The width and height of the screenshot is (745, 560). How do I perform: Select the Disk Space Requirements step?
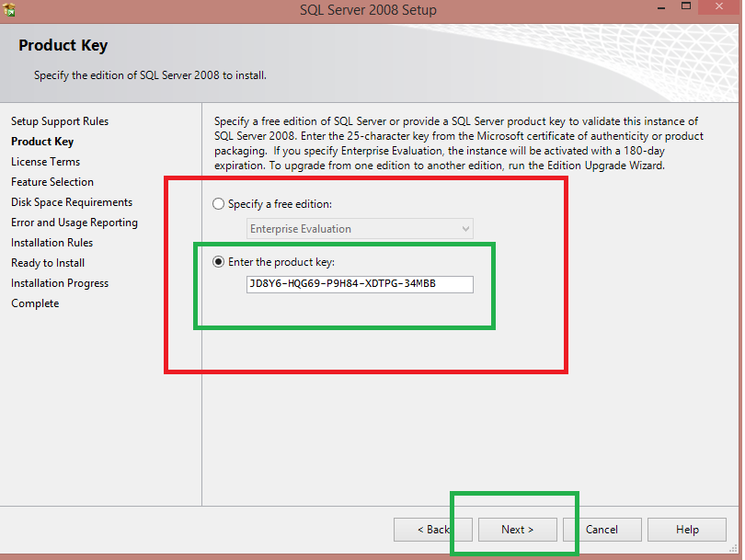[72, 202]
